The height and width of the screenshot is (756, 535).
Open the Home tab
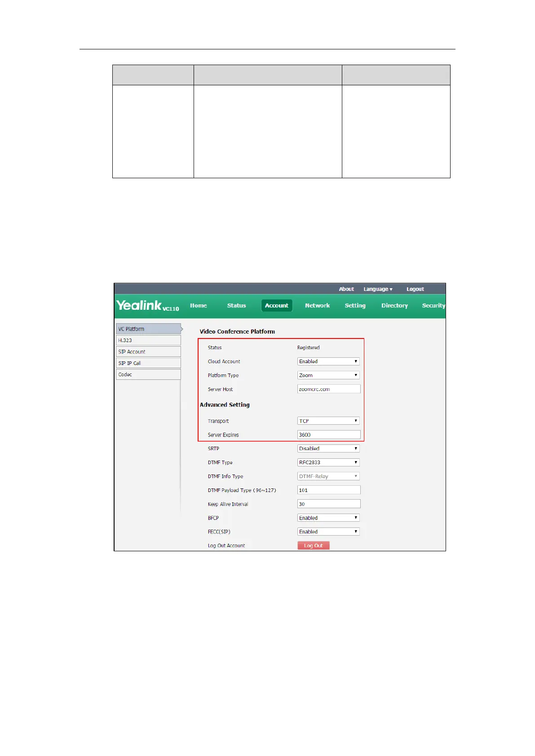point(199,306)
